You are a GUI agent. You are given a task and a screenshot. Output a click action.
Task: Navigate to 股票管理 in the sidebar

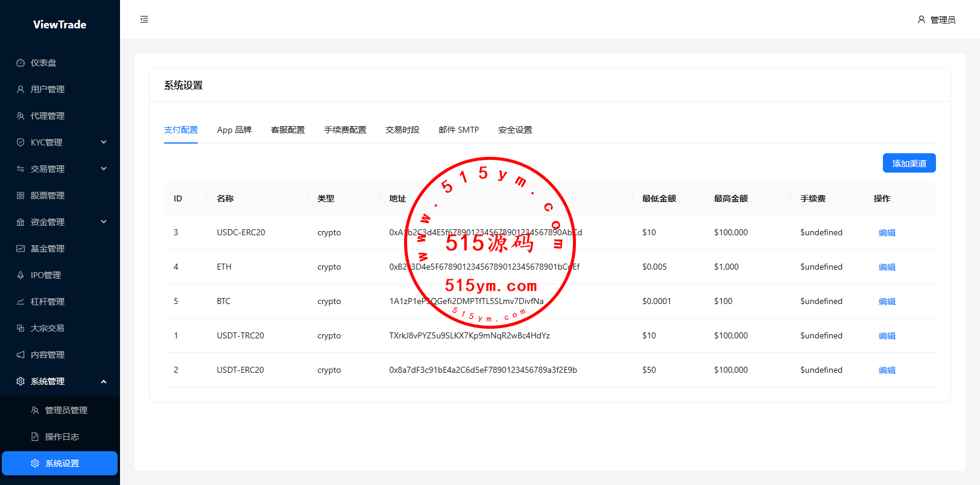(x=60, y=195)
